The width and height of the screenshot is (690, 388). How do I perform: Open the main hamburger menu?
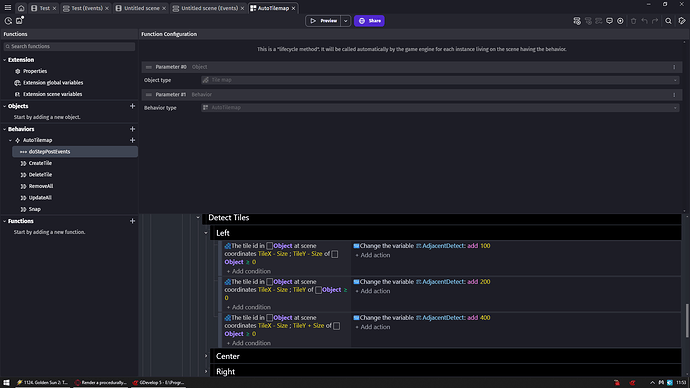(8, 8)
